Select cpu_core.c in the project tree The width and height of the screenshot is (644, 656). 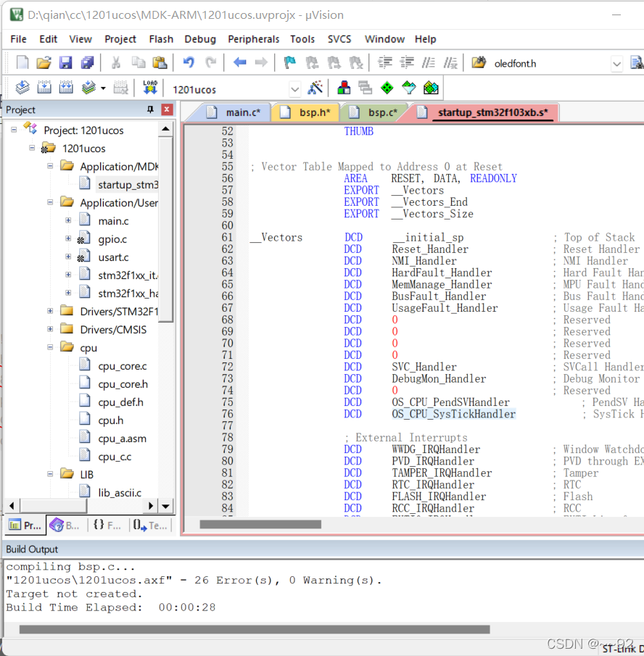coord(122,366)
